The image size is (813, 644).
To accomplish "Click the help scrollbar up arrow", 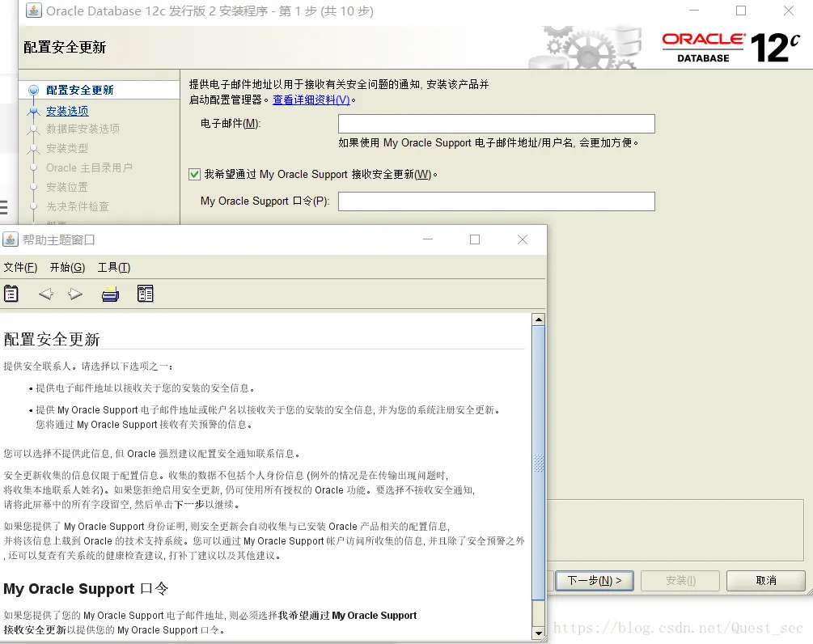I will coord(539,320).
